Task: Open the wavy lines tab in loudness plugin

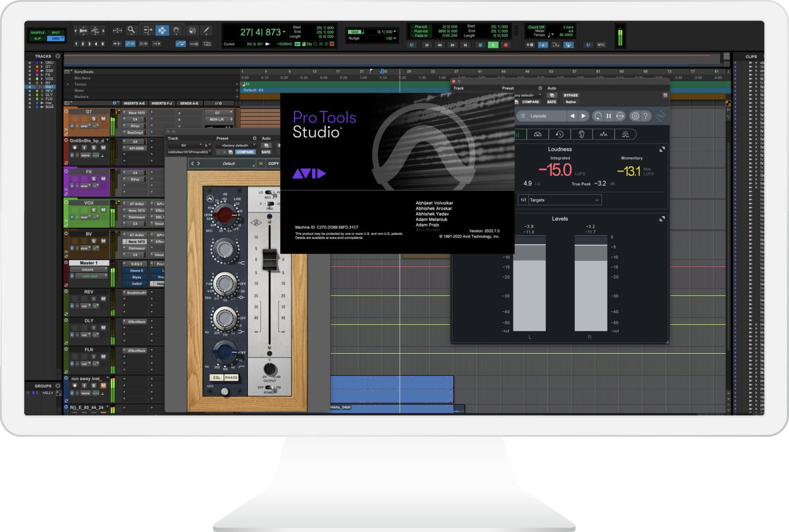Action: coord(625,134)
